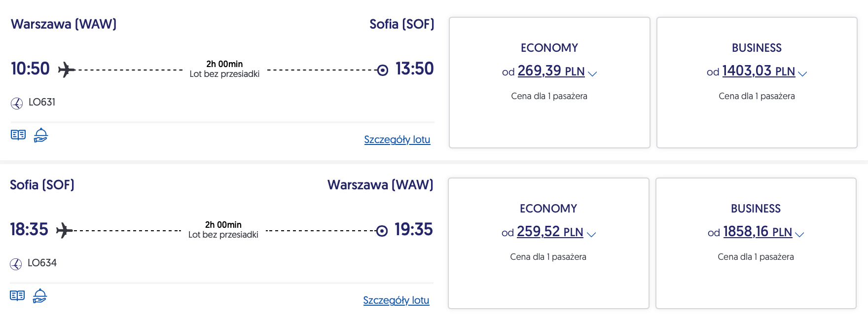Click the meal service icon for LO631
The image size is (868, 319).
(41, 135)
